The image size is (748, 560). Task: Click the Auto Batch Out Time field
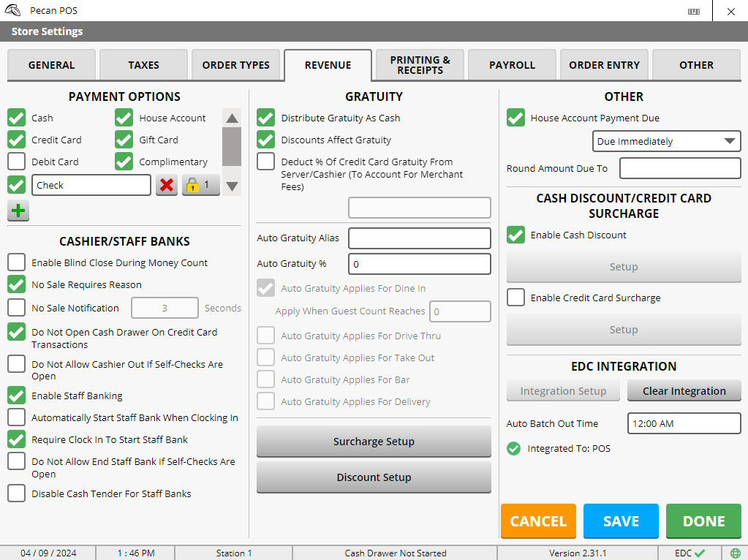coord(684,423)
